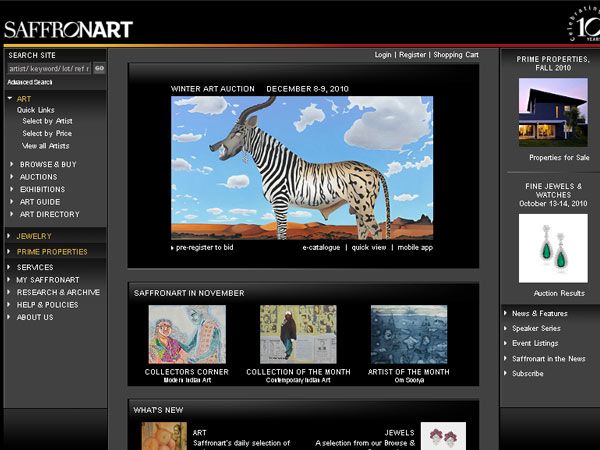The width and height of the screenshot is (600, 450).
Task: Open ABOUT US menu item
Action: (35, 317)
